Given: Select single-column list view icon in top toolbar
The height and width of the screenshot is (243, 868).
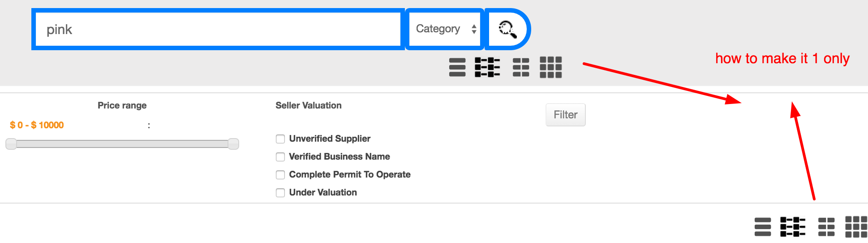Looking at the screenshot, I should 457,67.
